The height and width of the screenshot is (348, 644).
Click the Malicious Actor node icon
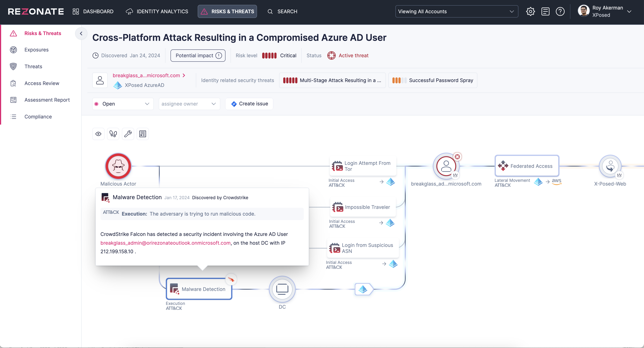click(x=118, y=166)
